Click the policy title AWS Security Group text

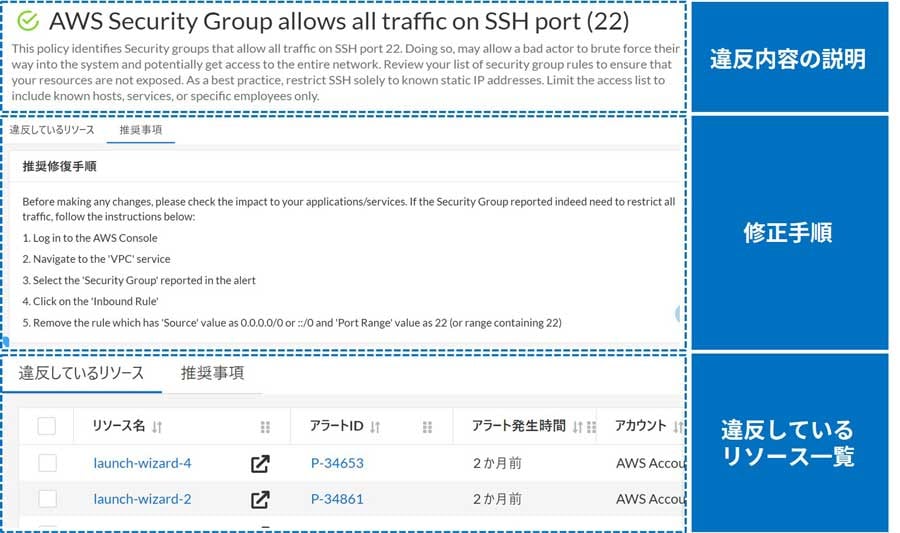[339, 21]
